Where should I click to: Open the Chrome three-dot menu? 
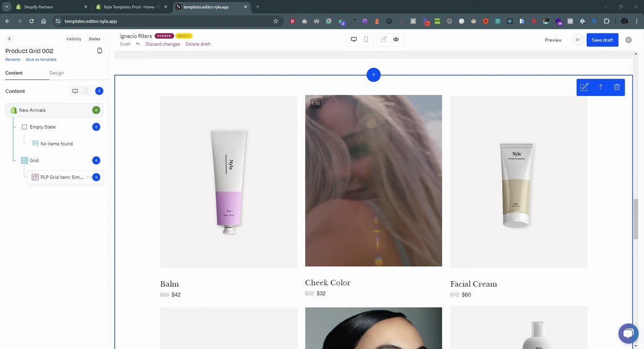tap(636, 21)
